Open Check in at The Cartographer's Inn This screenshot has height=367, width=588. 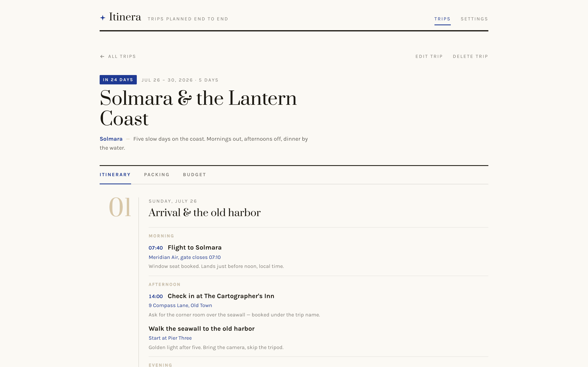tap(221, 296)
